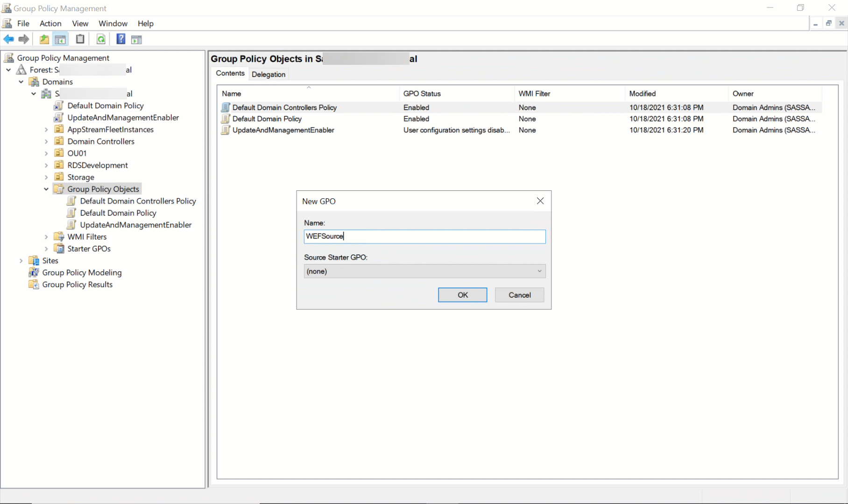Screen dimensions: 848x504
Task: Click the RDSDevelopment OU icon
Action: [x=59, y=165]
